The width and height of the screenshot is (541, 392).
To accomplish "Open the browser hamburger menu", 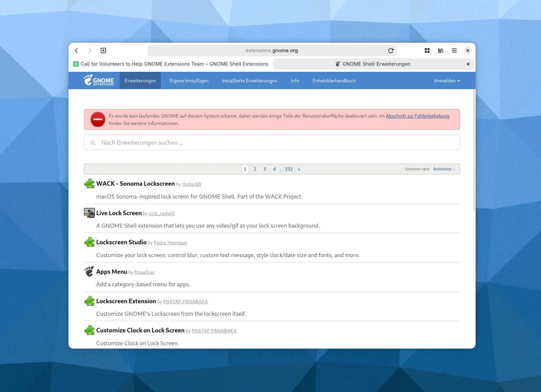I will pos(454,51).
